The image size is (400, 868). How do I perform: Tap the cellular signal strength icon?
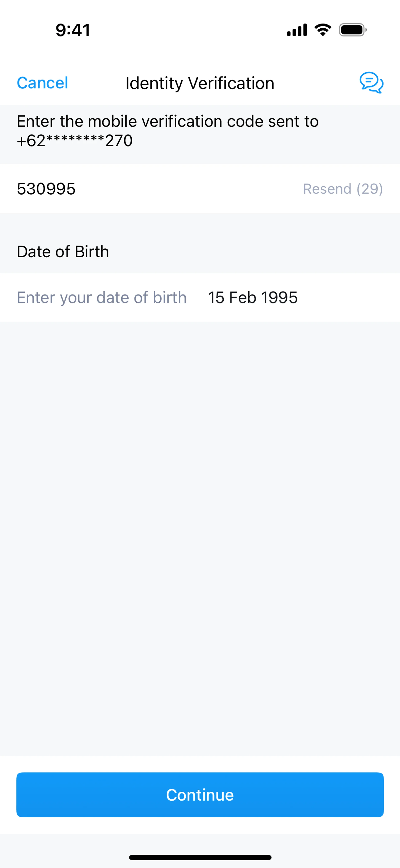click(297, 30)
